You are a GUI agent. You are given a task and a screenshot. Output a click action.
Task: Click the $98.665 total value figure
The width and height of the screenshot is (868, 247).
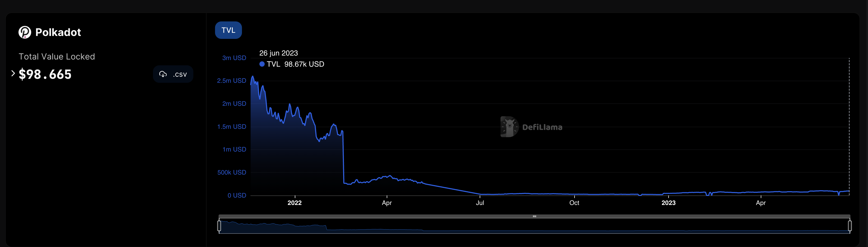(45, 74)
